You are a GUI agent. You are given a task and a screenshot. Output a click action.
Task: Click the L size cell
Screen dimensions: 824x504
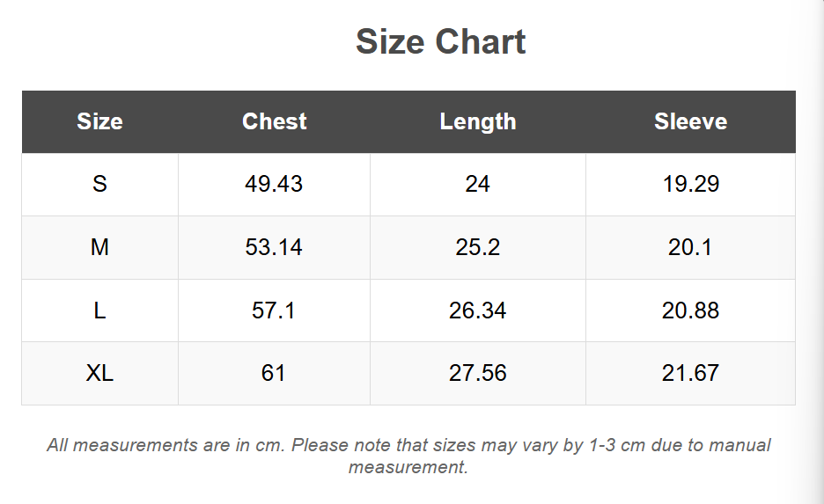click(x=99, y=310)
